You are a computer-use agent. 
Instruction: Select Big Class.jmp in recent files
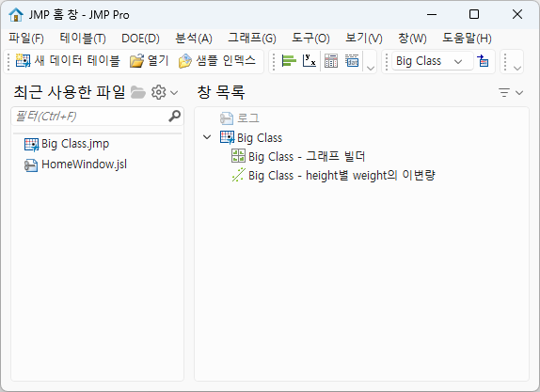pyautogui.click(x=67, y=144)
